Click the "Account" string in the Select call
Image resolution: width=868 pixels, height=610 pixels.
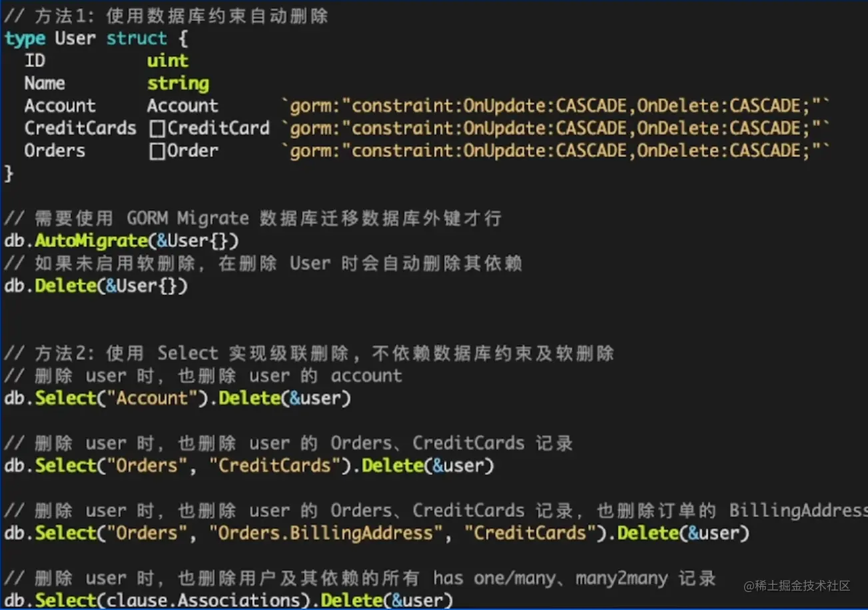point(153,398)
